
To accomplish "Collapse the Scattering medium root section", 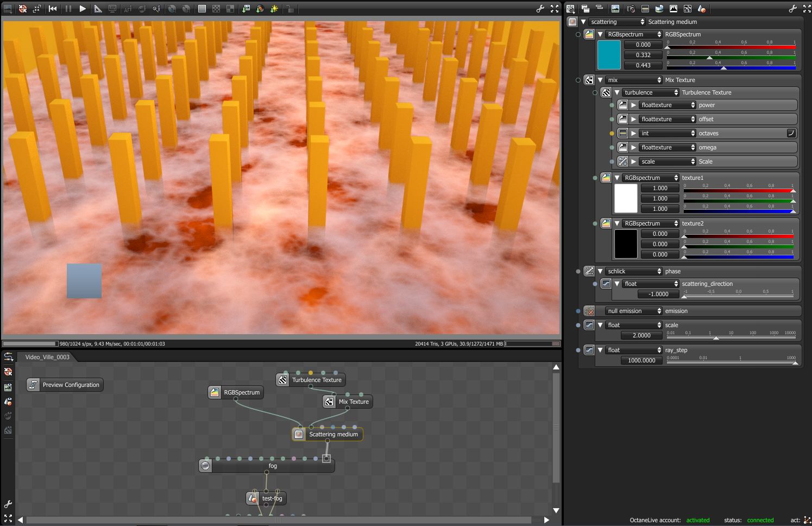I will point(583,22).
